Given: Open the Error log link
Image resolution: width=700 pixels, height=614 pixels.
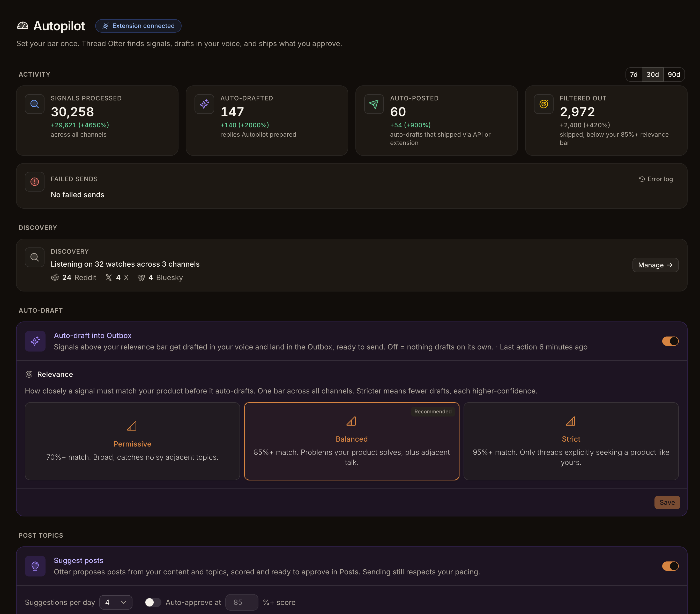Looking at the screenshot, I should pyautogui.click(x=656, y=179).
